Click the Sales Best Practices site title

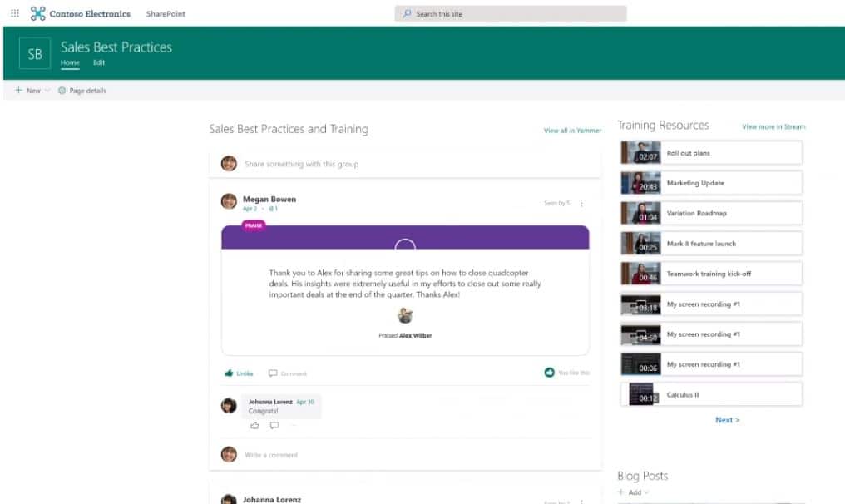coord(116,47)
